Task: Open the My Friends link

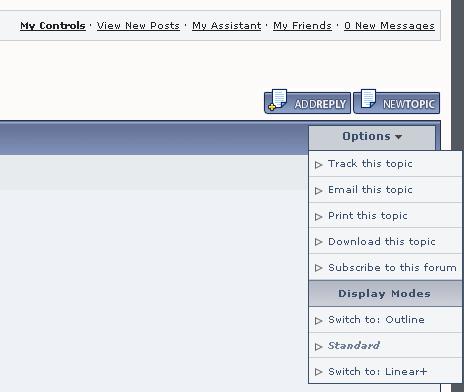Action: pos(302,26)
